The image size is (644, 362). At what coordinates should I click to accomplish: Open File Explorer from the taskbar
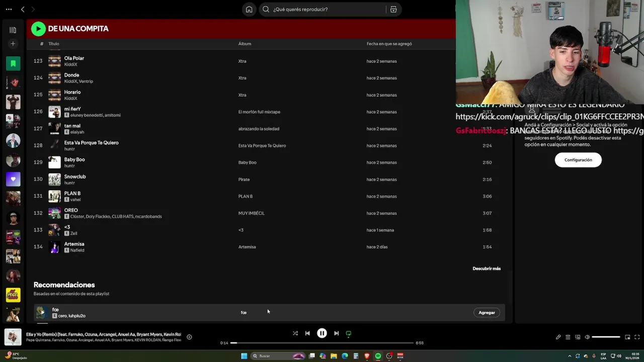click(334, 356)
